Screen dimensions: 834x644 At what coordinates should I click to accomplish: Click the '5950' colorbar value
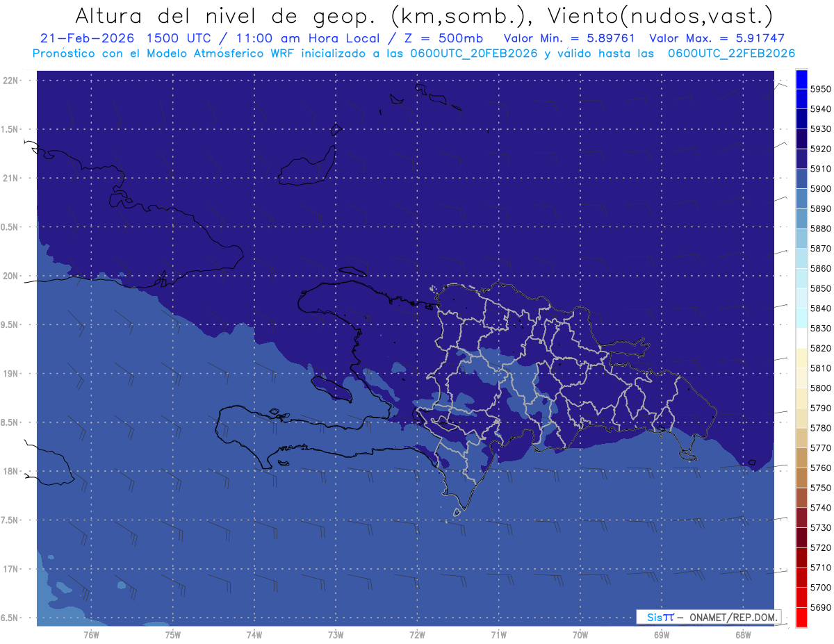point(821,89)
